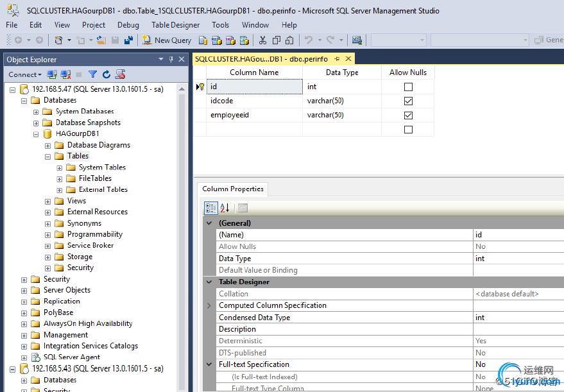Pin the Object Explorer panel
This screenshot has height=392, width=564.
(x=171, y=59)
